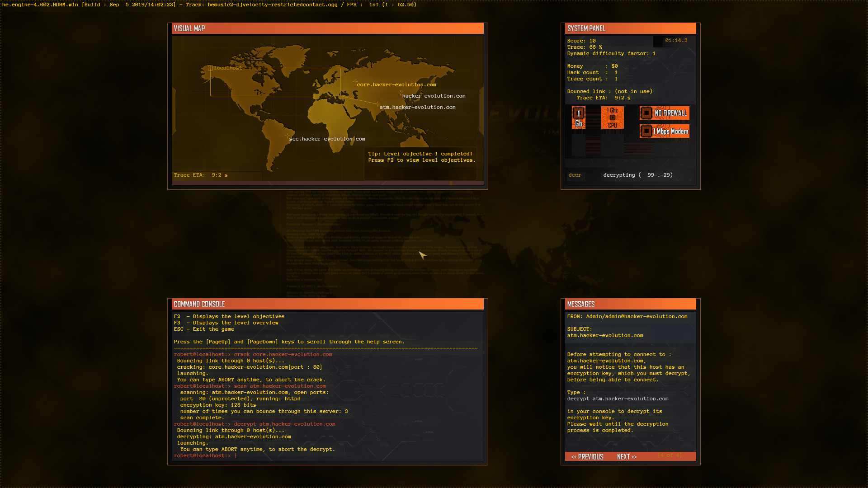
Task: Click the Trace ETA readout on the map
Action: (x=200, y=175)
